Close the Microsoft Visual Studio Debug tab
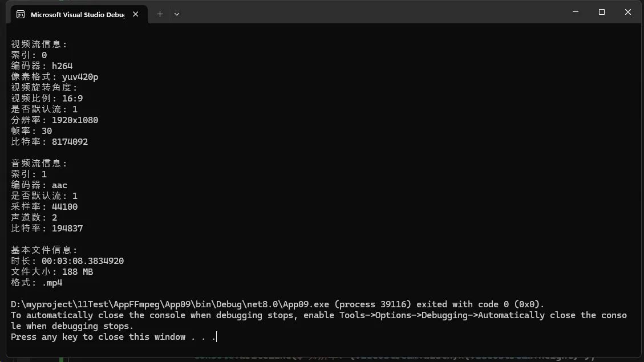The width and height of the screenshot is (644, 362). [136, 14]
